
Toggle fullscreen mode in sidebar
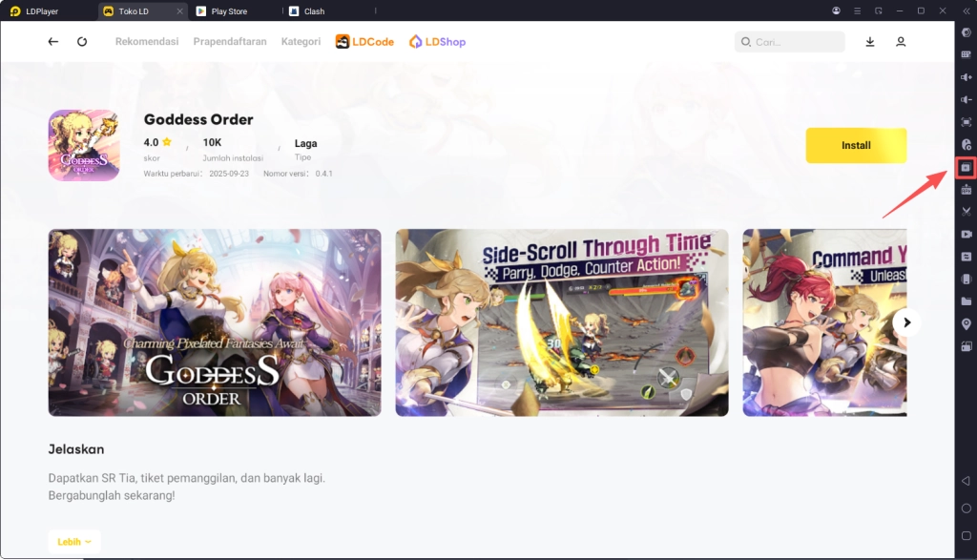click(966, 122)
